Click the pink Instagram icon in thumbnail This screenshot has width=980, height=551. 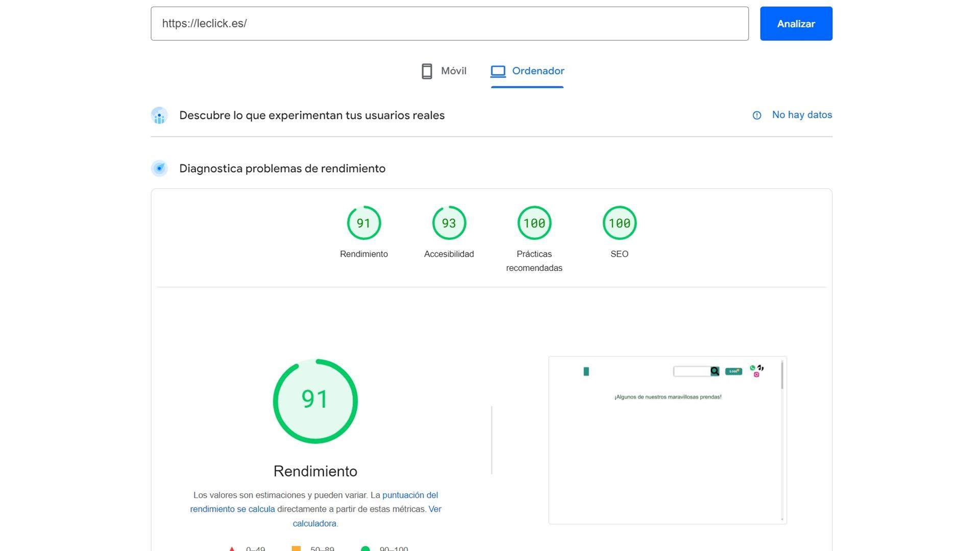click(756, 374)
